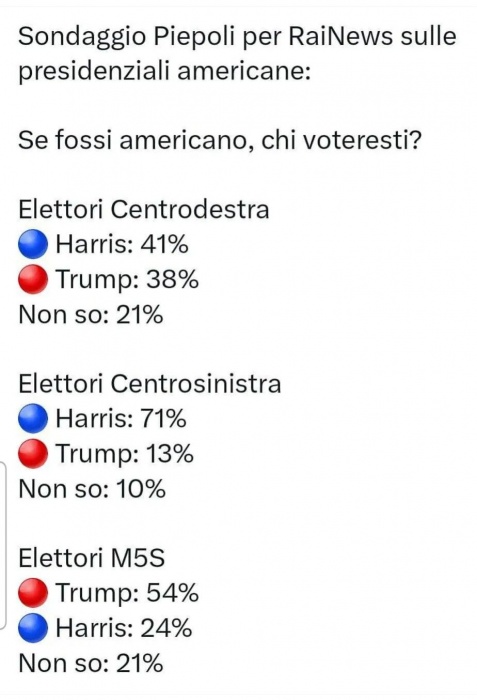Select the Elettori M5S heading
477x700 pixels.
coord(92,558)
